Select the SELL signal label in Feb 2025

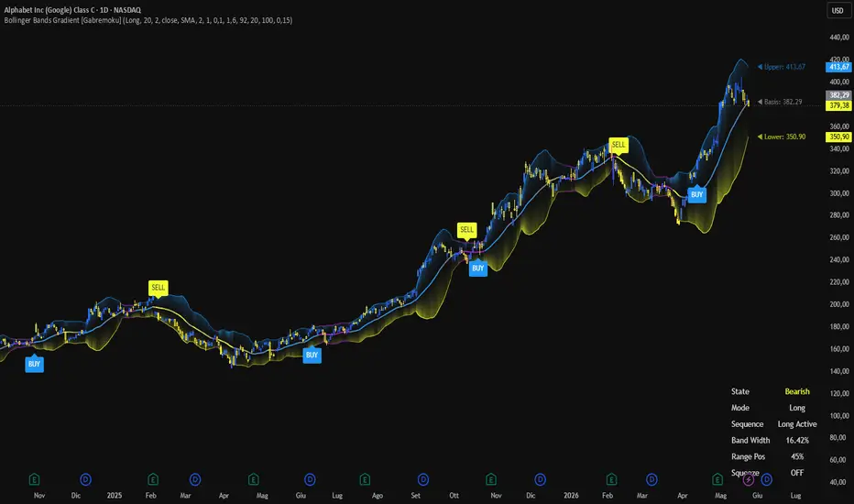point(158,289)
